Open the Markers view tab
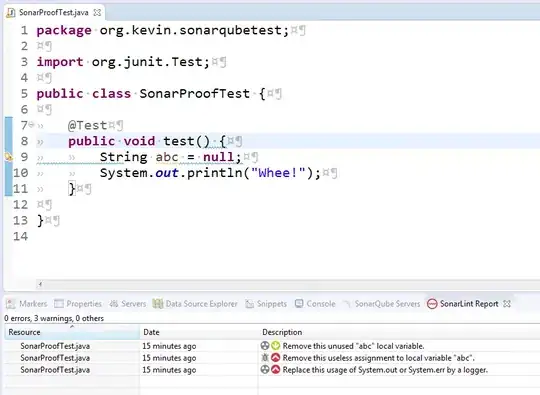The image size is (540, 395). coord(27,304)
